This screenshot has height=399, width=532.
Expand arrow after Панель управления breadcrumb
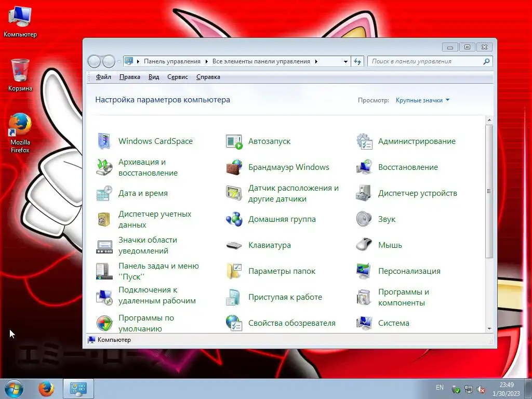206,61
